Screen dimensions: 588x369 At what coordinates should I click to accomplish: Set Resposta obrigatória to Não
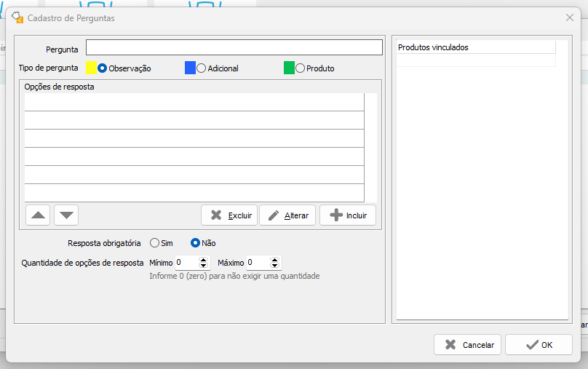coord(195,243)
